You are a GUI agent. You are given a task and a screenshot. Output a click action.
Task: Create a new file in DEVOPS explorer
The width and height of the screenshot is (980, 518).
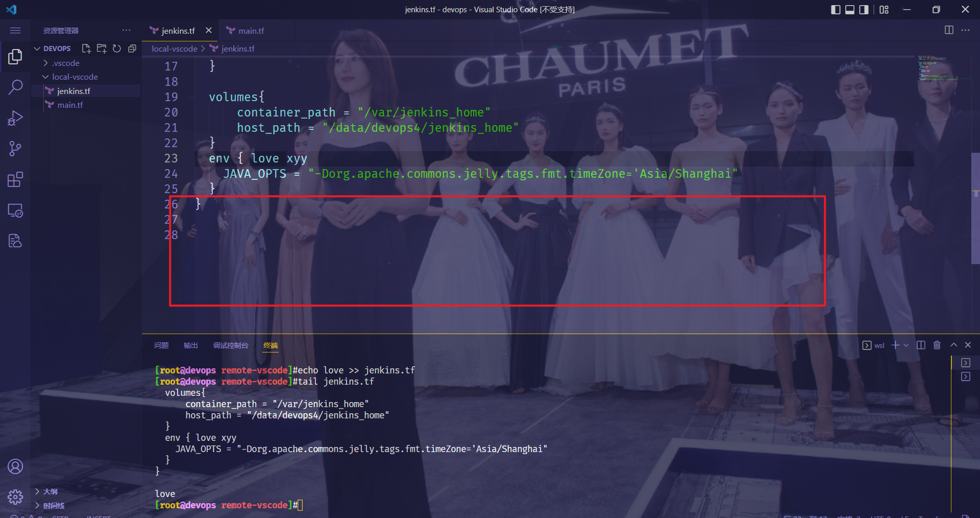pos(86,49)
